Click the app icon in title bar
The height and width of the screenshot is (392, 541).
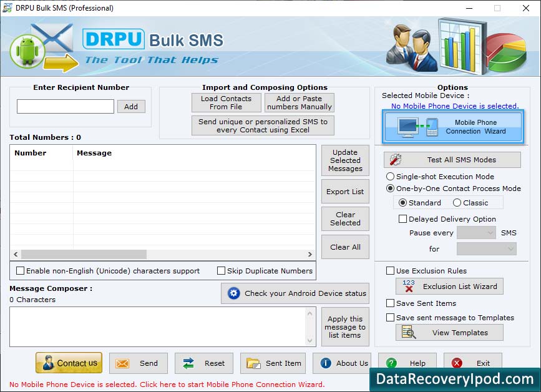pos(7,8)
